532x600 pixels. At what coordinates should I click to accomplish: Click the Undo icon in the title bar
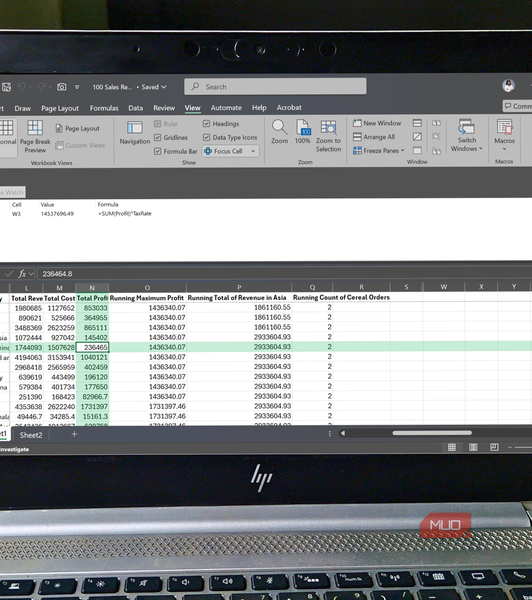tap(21, 87)
